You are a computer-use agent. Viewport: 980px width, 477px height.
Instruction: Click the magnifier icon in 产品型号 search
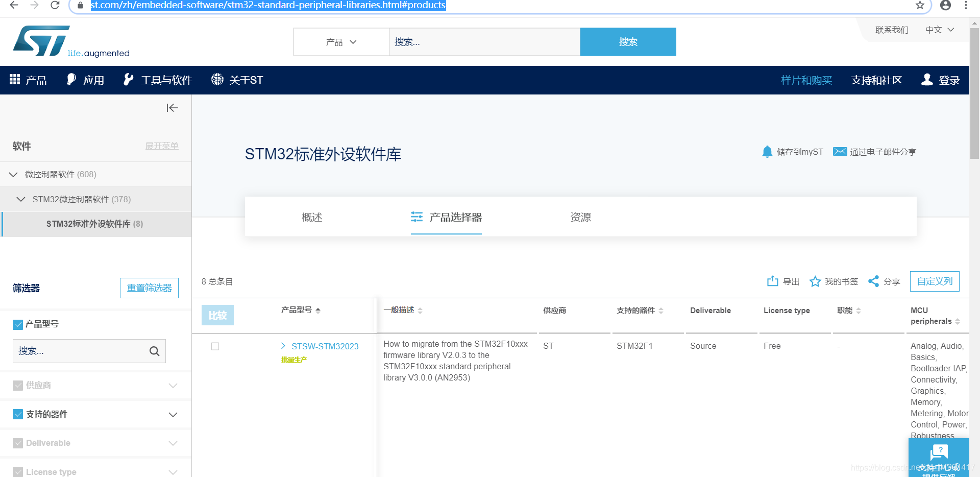pyautogui.click(x=154, y=351)
